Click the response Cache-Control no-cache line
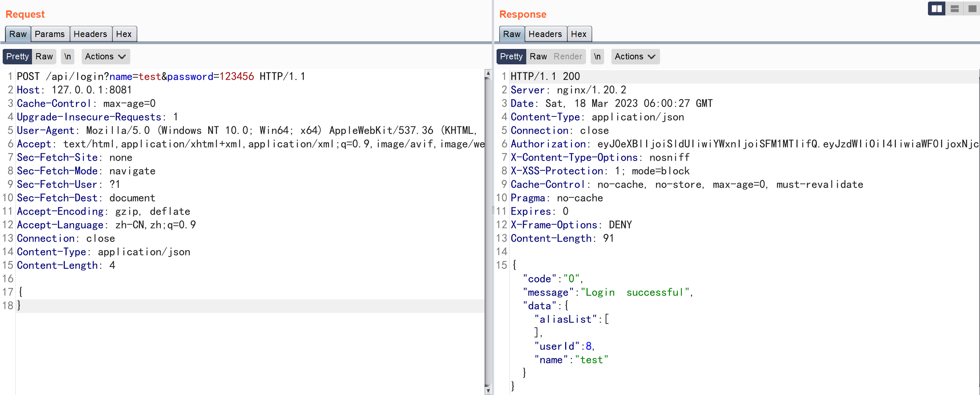 pos(687,184)
